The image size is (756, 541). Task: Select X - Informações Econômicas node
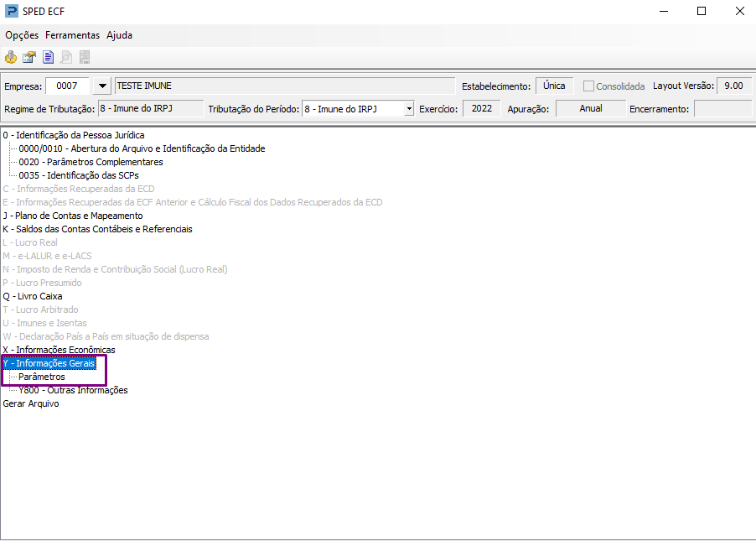pyautogui.click(x=59, y=350)
